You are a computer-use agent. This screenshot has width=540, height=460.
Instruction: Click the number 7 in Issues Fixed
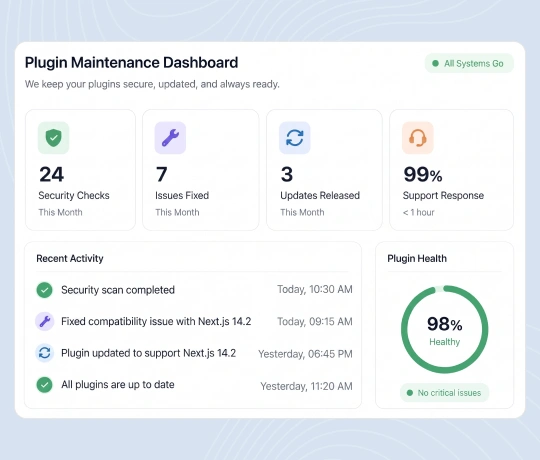tap(162, 174)
